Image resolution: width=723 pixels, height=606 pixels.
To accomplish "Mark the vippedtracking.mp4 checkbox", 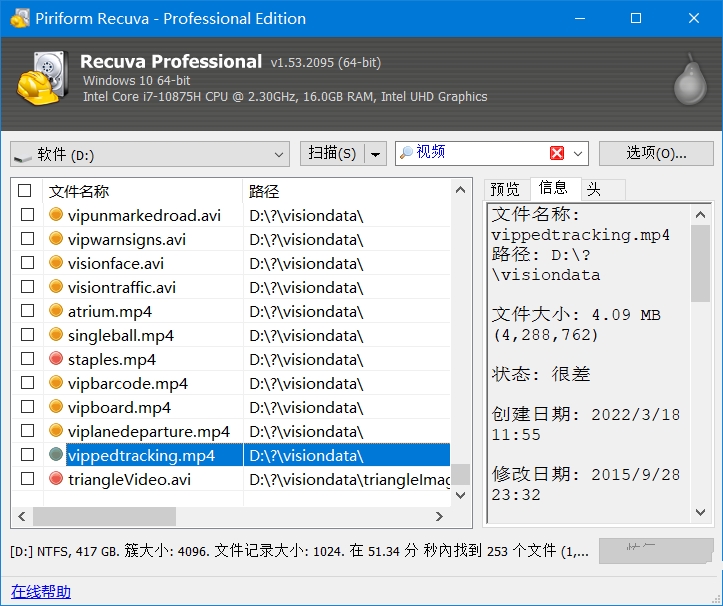I will tap(28, 454).
